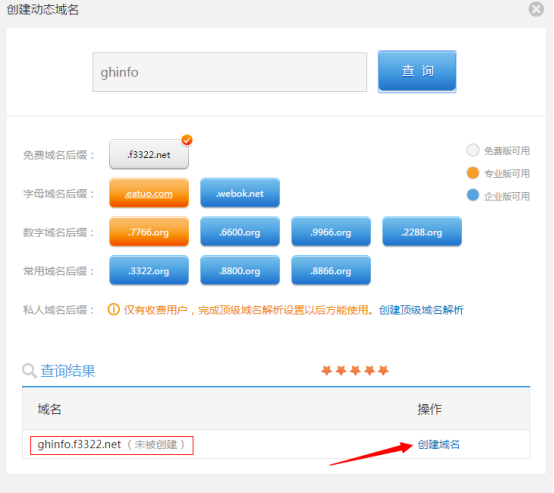The height and width of the screenshot is (493, 554).
Task: Click the blue 企业版可用 legend circle
Action: click(473, 195)
